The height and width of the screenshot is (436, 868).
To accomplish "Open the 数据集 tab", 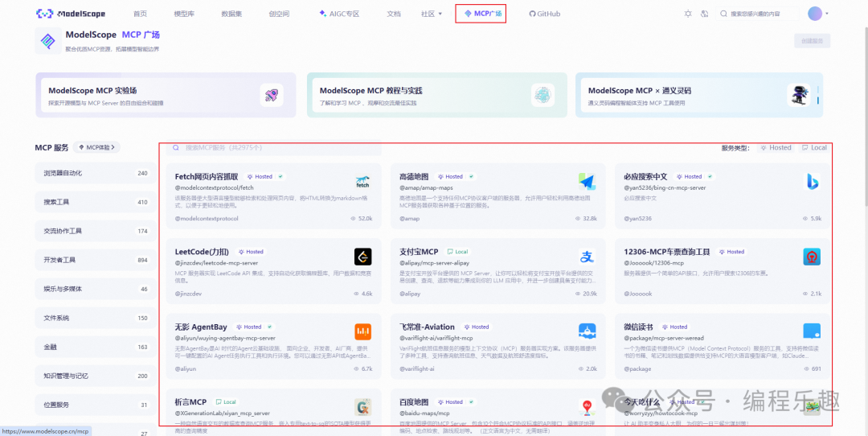I will (x=231, y=14).
